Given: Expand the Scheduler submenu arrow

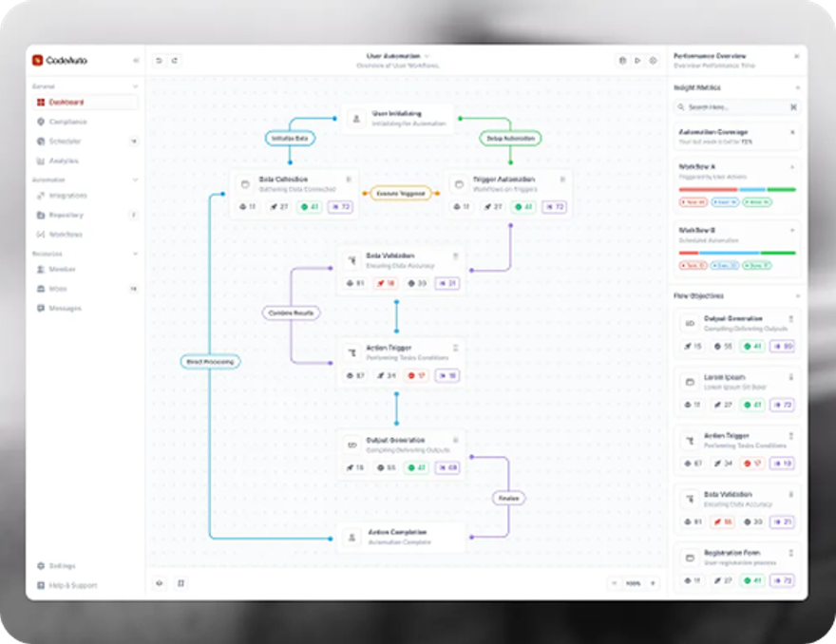Looking at the screenshot, I should (x=134, y=142).
